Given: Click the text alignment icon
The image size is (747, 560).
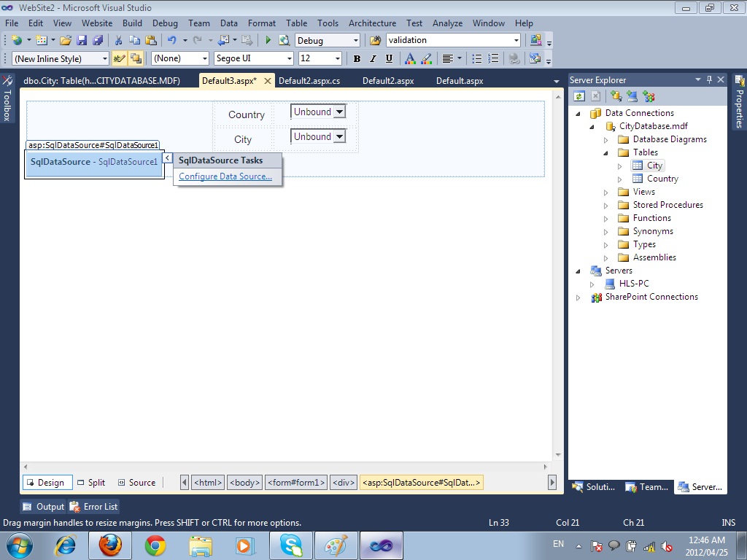Looking at the screenshot, I should pos(447,58).
